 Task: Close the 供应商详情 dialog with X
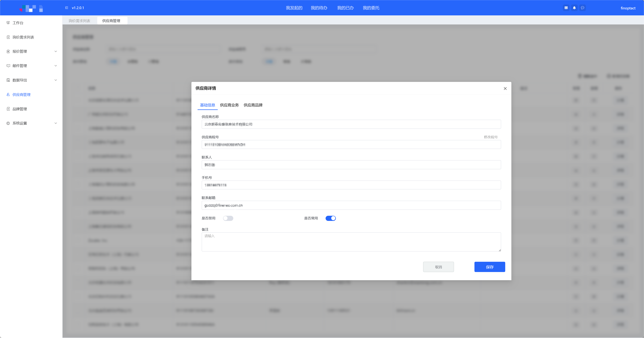[505, 89]
